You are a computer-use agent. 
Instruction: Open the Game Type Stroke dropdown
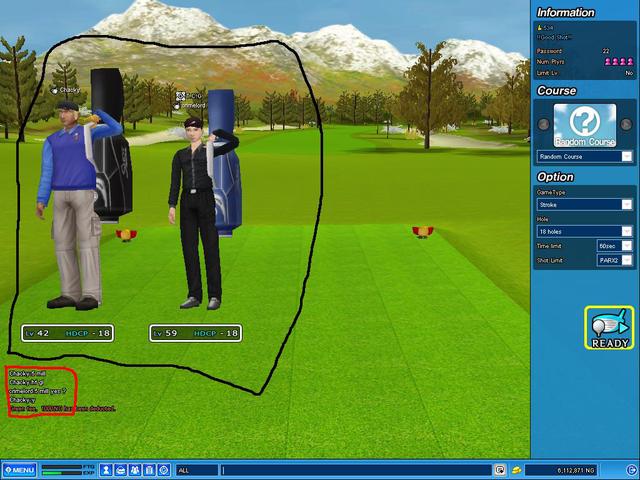point(626,205)
